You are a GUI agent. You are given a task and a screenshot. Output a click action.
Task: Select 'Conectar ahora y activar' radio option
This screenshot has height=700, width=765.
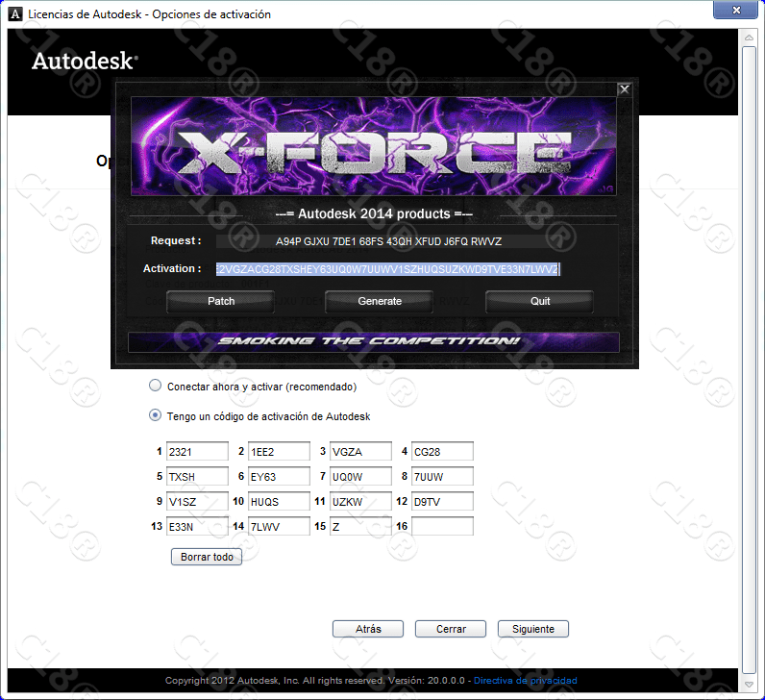click(x=155, y=386)
